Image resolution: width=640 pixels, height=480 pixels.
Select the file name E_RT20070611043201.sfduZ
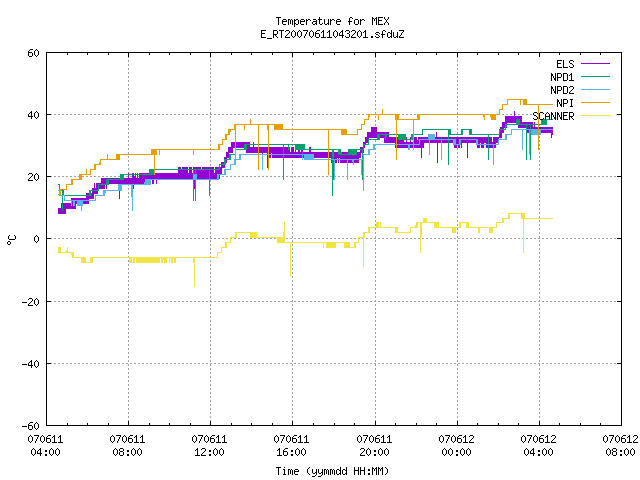[332, 34]
